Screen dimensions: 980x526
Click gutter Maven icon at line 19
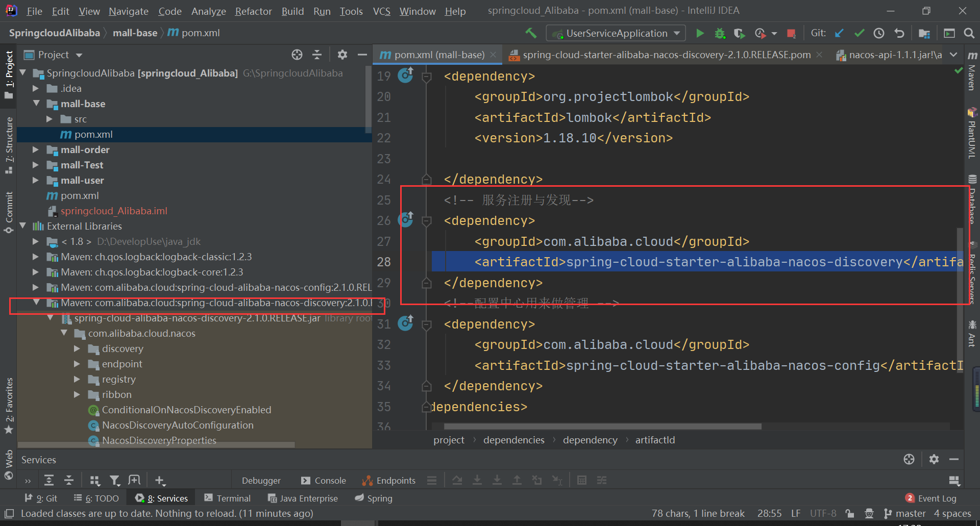tap(406, 75)
